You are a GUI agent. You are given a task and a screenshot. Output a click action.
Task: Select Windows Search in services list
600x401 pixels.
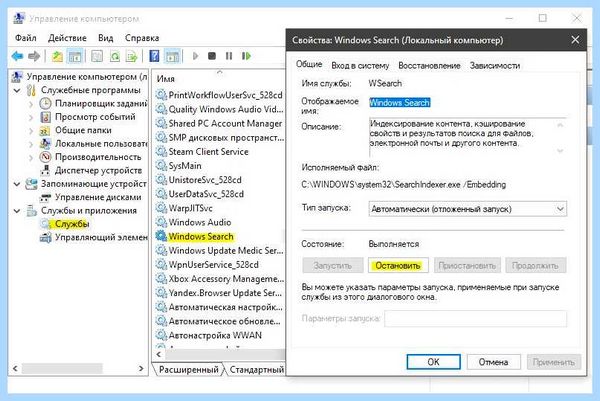click(201, 236)
